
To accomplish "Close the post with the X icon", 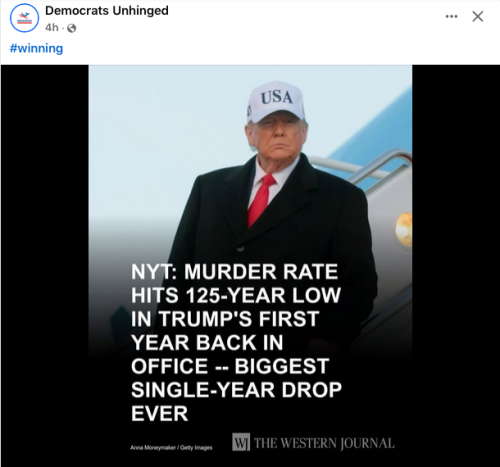I will click(478, 16).
